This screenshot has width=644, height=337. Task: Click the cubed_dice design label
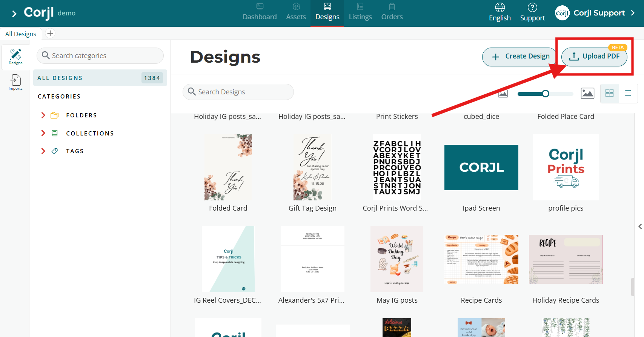tap(481, 117)
